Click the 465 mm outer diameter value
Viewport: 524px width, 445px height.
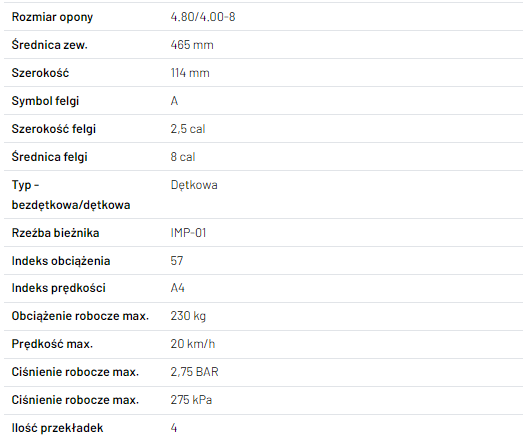click(192, 45)
